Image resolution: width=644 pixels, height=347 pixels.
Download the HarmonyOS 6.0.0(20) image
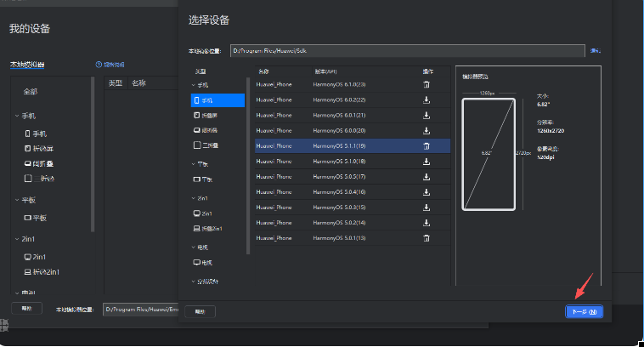tap(427, 131)
